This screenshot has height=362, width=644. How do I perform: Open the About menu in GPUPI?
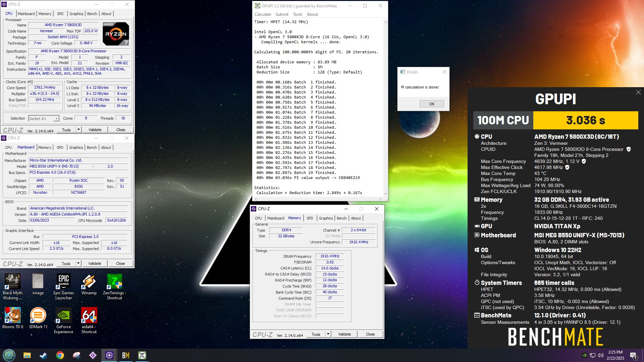coord(312,14)
